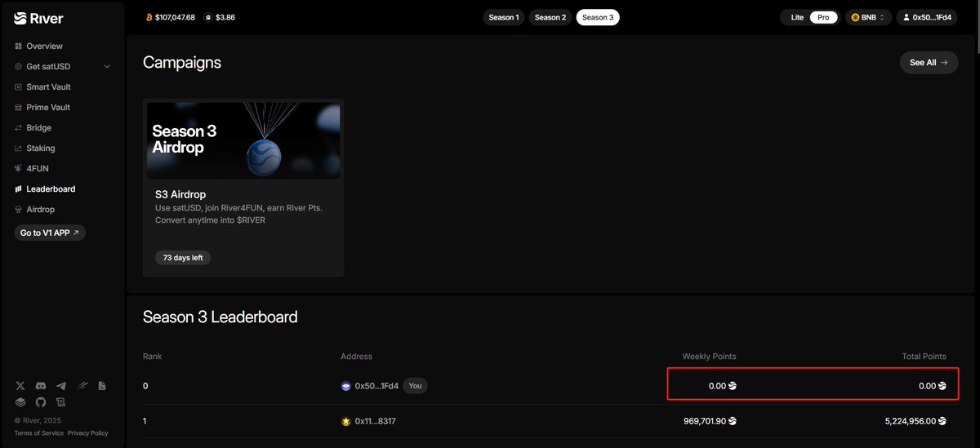
Task: Click the Address column header
Action: [357, 357]
